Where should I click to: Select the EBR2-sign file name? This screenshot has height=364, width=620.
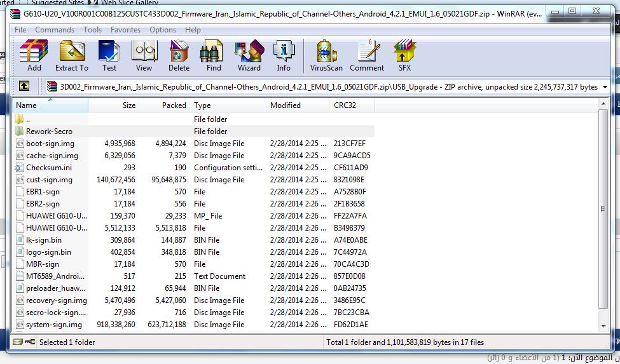(x=43, y=204)
